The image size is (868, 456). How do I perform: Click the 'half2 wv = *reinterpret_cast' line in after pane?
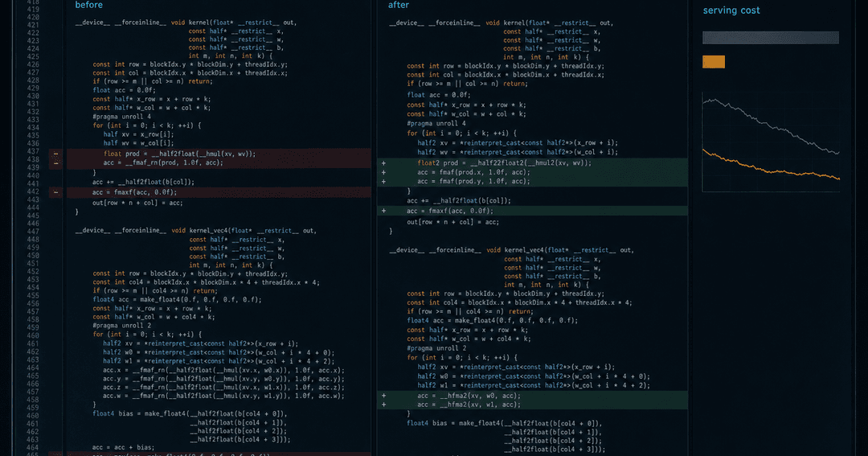point(518,152)
